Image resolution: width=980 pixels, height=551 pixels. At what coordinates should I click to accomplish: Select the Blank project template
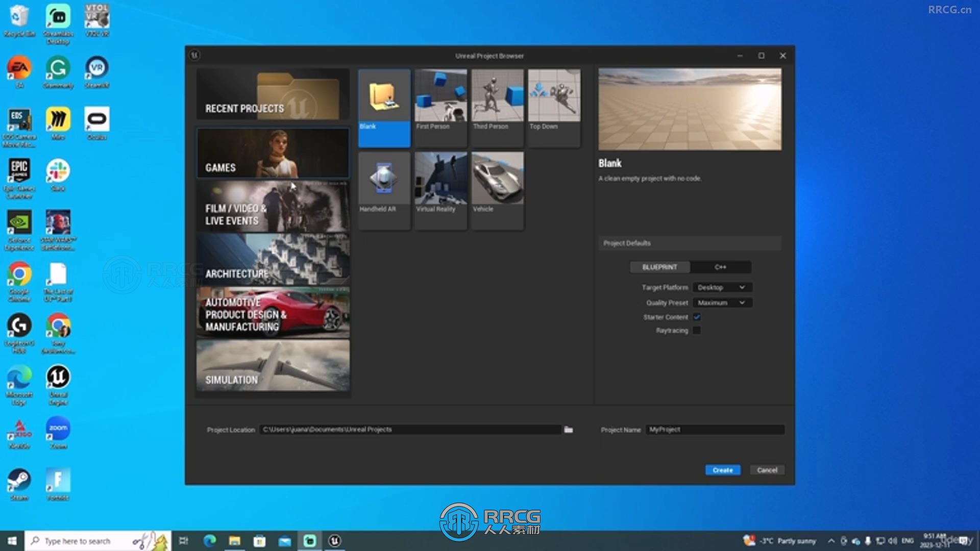(384, 108)
